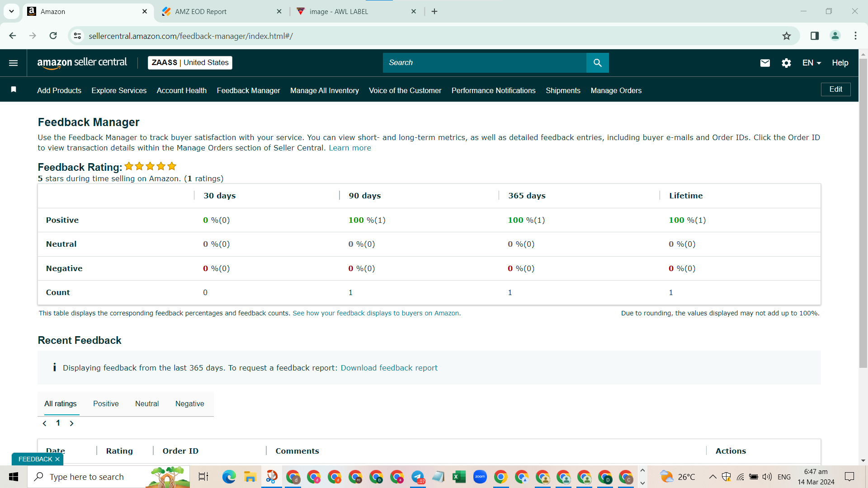Open Task View on the taskbar

(203, 477)
